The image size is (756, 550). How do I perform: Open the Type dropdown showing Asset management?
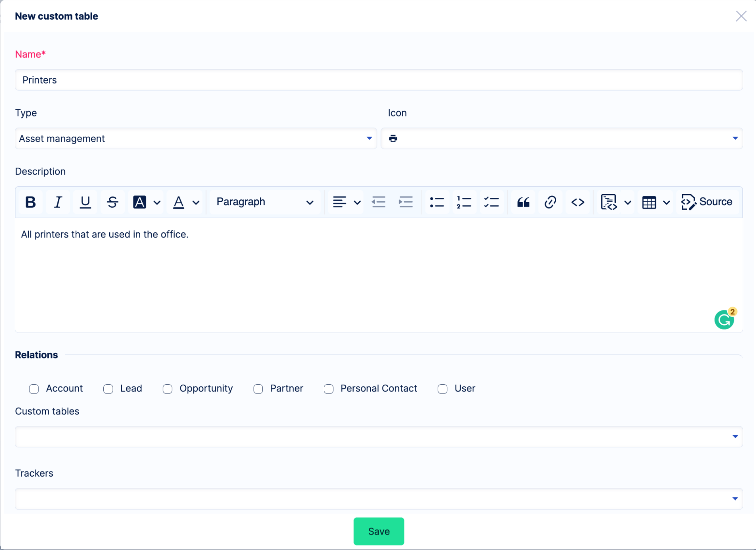[196, 139]
